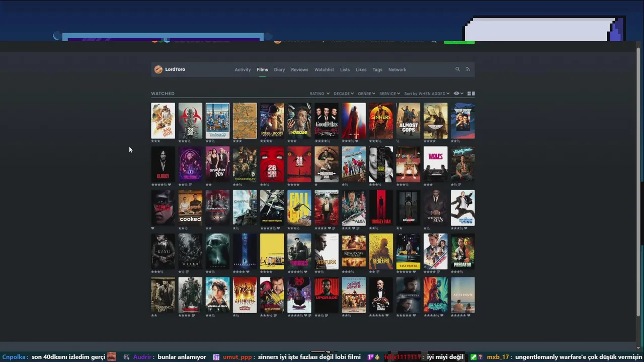Click chat username Cnpolka in ticker
The height and width of the screenshot is (362, 644).
coord(14,357)
